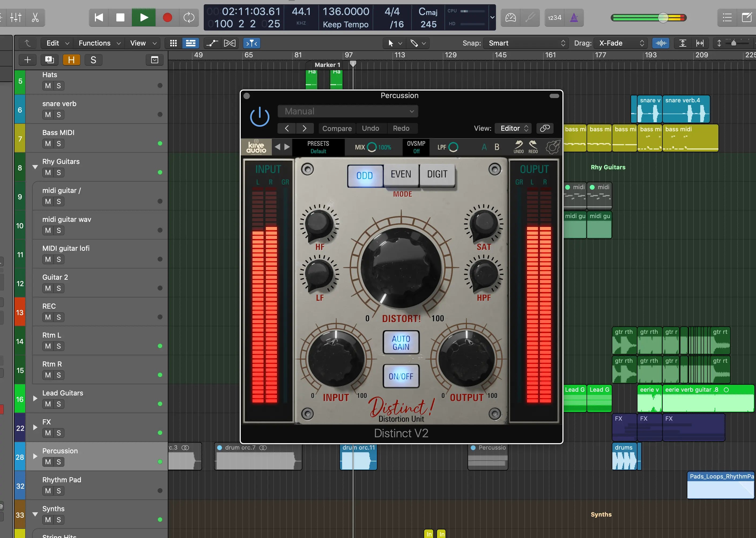The height and width of the screenshot is (538, 756).
Task: Click the scissors tool icon
Action: point(35,18)
